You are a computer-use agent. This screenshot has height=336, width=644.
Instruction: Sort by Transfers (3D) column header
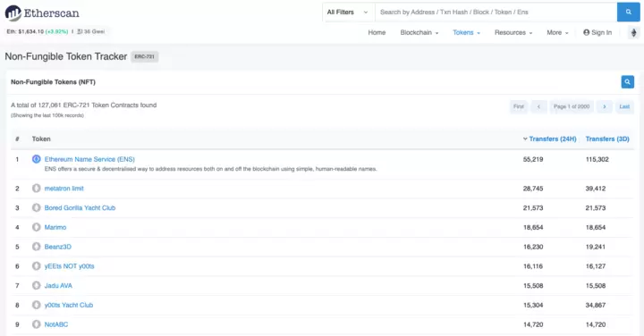[x=607, y=139]
